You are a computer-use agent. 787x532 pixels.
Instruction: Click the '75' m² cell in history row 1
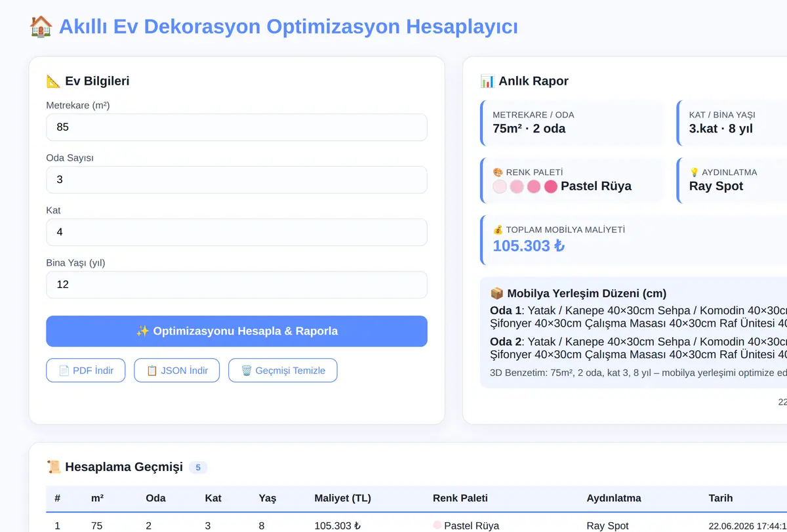(x=96, y=525)
